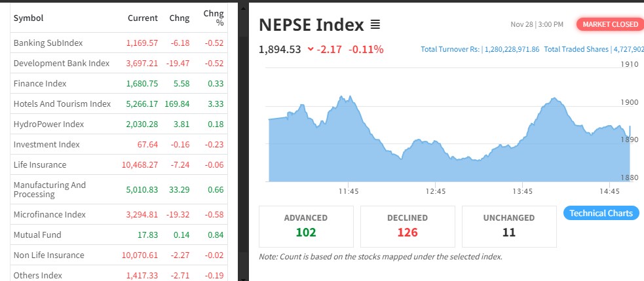644x281 pixels.
Task: Open the Banking SubIndex row
Action: click(48, 43)
